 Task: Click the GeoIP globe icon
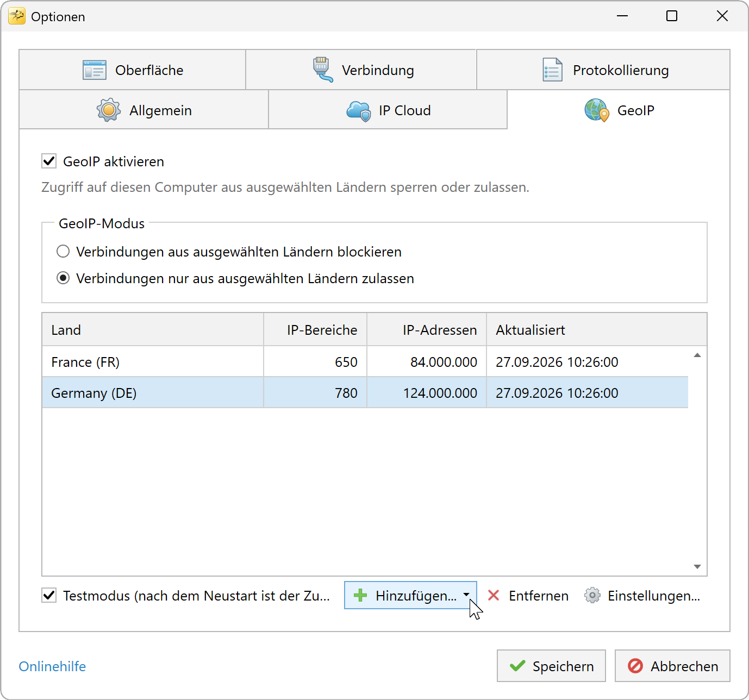tap(597, 110)
